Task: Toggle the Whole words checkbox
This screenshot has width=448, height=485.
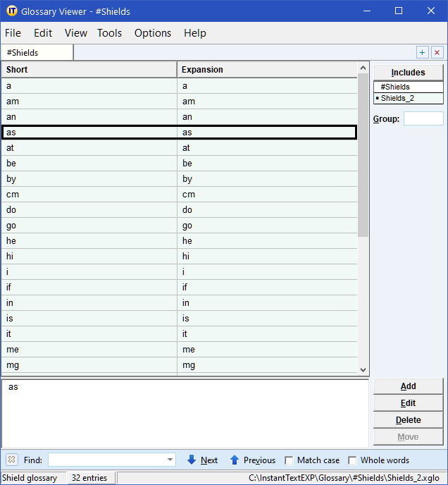Action: tap(352, 460)
